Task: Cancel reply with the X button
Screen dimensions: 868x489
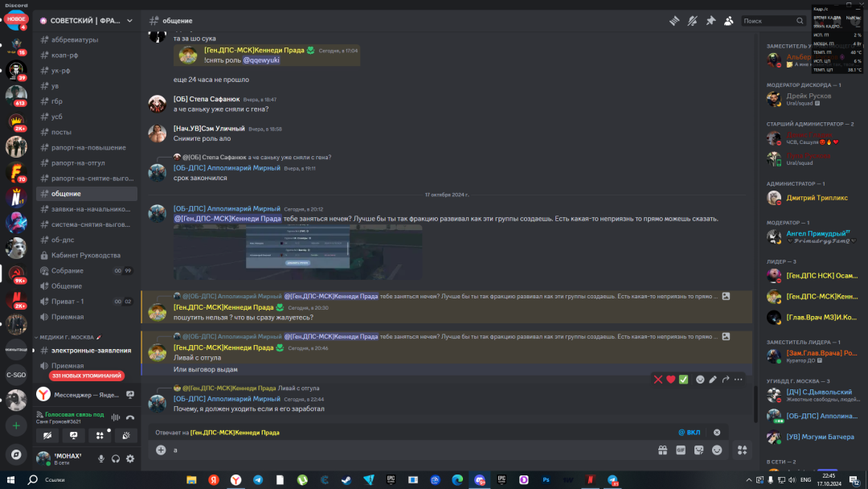Action: (x=717, y=433)
